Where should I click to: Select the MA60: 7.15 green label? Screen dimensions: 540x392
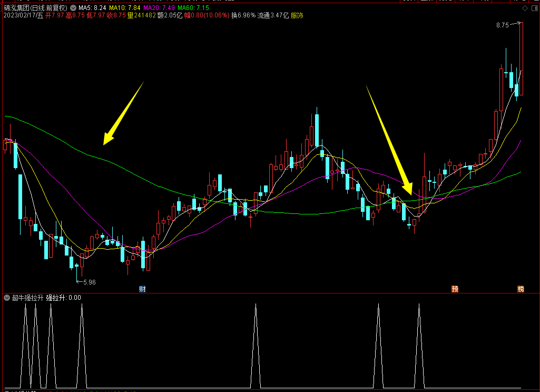pyautogui.click(x=193, y=8)
